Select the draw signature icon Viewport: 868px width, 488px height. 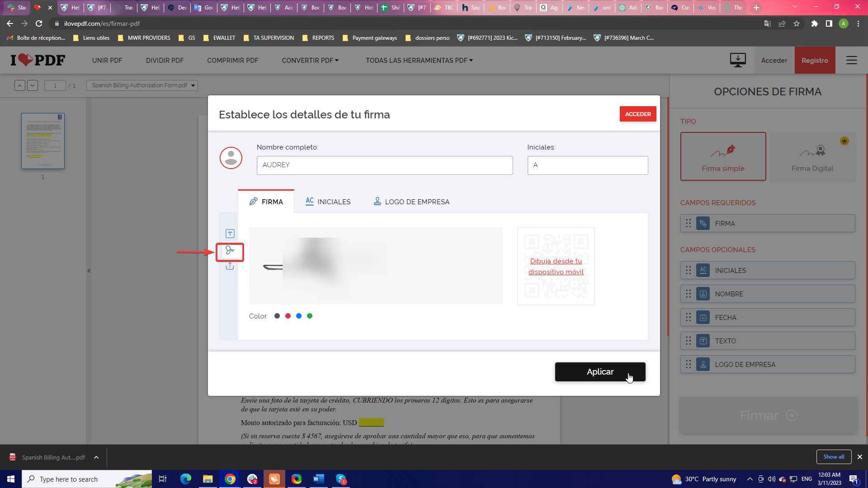(x=230, y=251)
